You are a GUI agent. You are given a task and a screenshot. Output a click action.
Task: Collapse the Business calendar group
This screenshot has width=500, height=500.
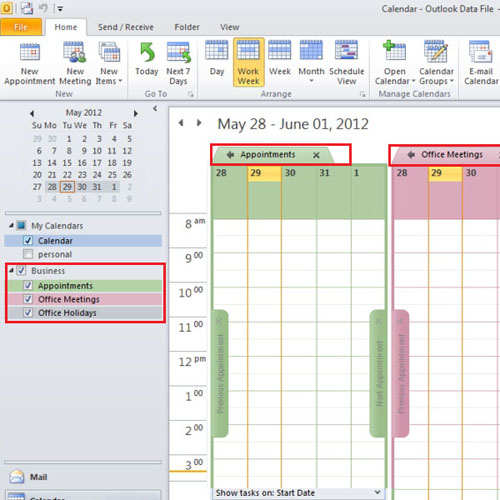[11, 270]
